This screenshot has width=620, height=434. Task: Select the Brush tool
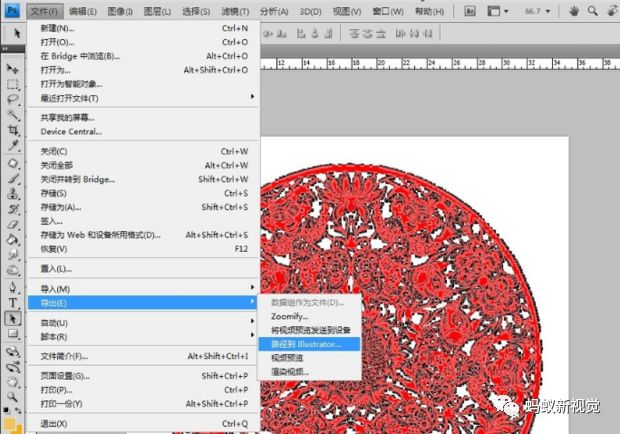(13, 178)
